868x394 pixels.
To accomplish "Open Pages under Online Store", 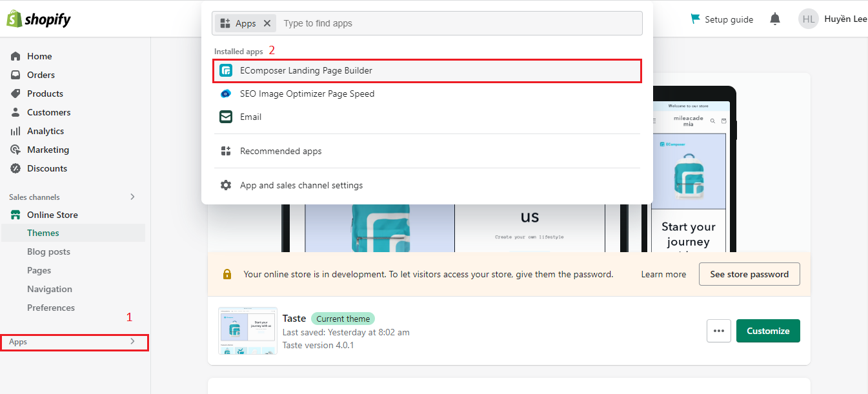I will [x=39, y=270].
